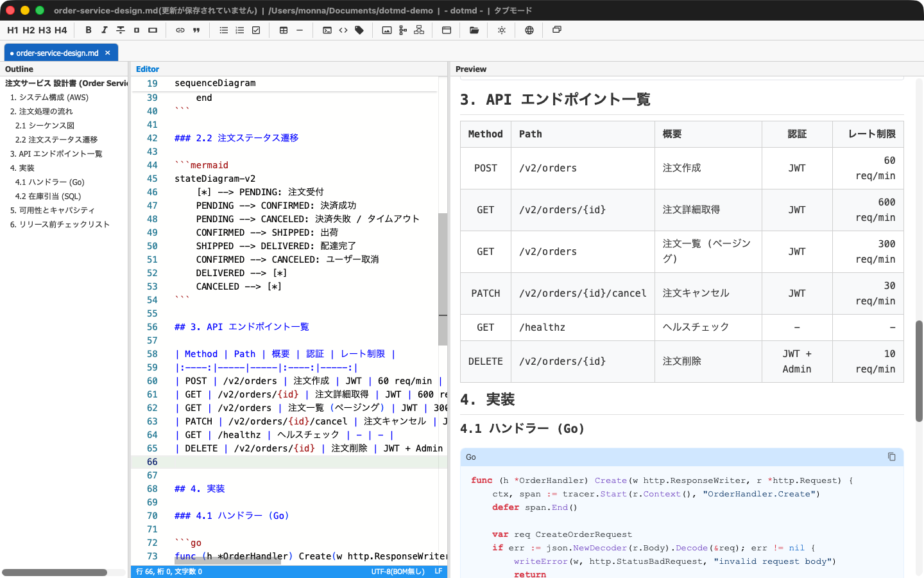Close the order-service-design.md tab
The image size is (924, 578).
[x=108, y=53]
